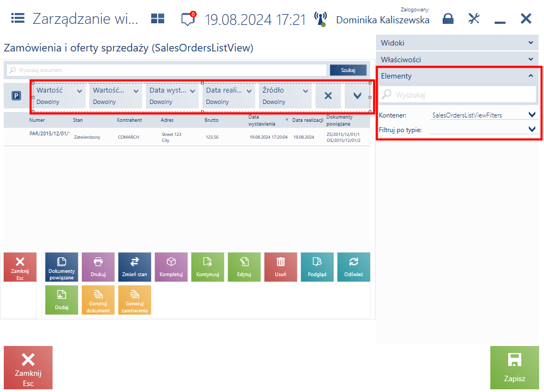The height and width of the screenshot is (392, 544).
Task: Open Dokumenty powiązane tile
Action: coord(61,267)
